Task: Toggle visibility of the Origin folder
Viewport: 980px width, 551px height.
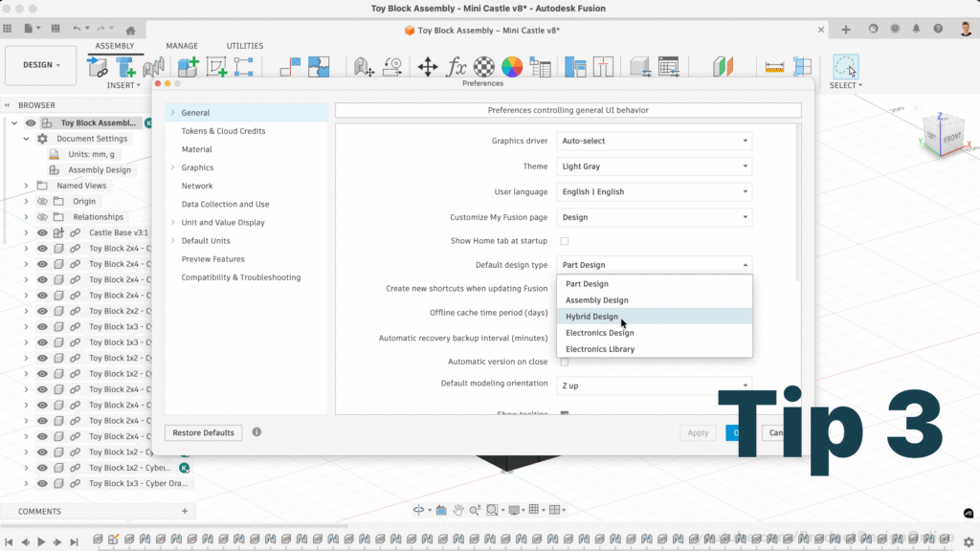Action: (x=42, y=202)
